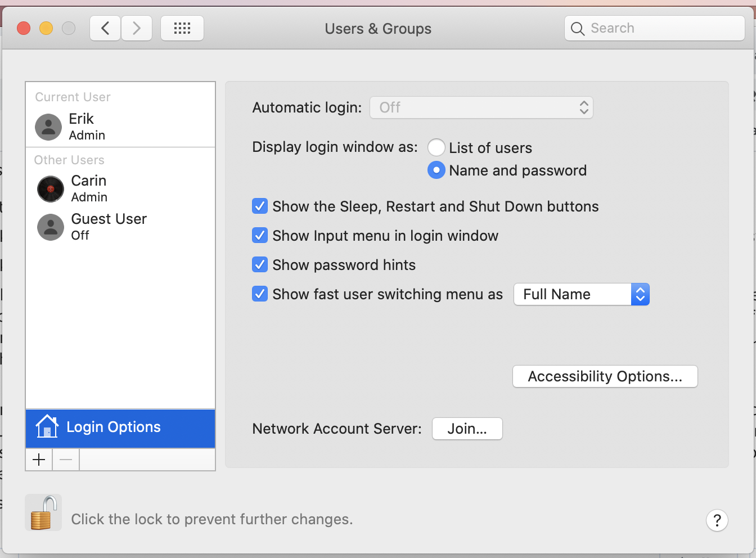756x558 pixels.
Task: Select the Carin Admin user row
Action: tap(120, 189)
